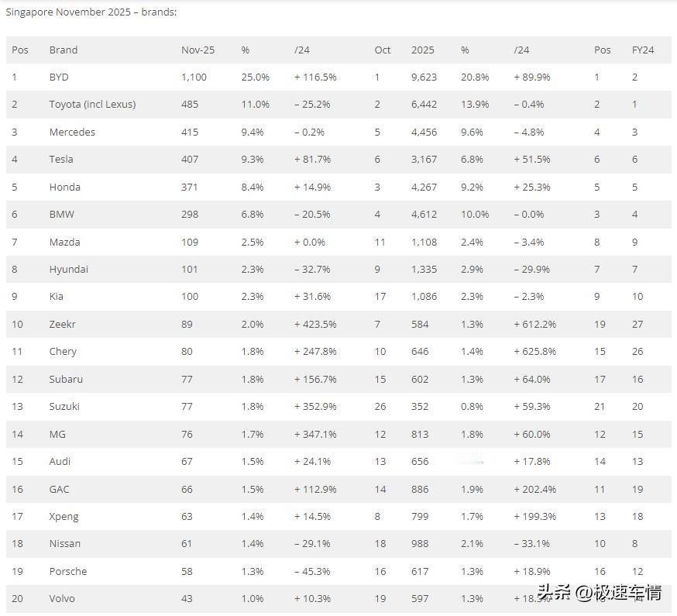Select Honda in the brand column
The width and height of the screenshot is (677, 616).
65,187
